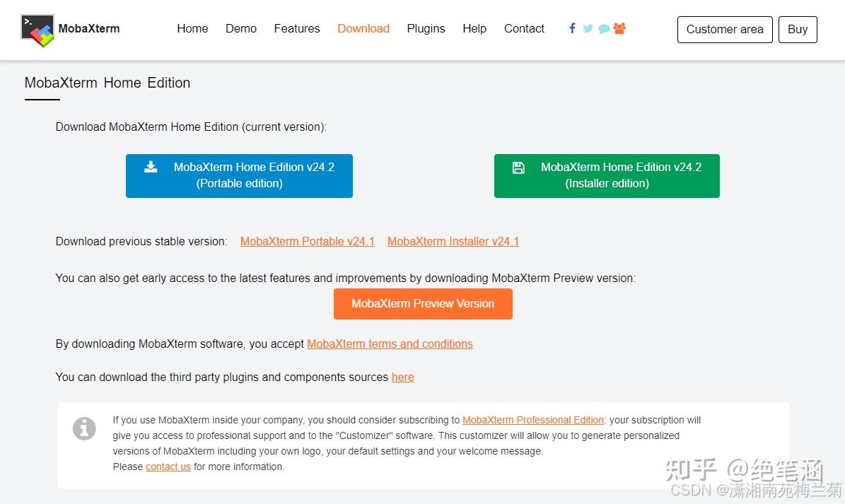
Task: Open MobaXterm terms and conditions link
Action: pyautogui.click(x=390, y=344)
